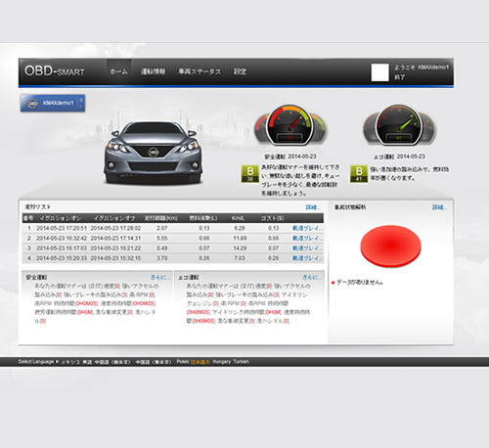Switch language to Polski
This screenshot has width=489, height=448.
click(183, 362)
